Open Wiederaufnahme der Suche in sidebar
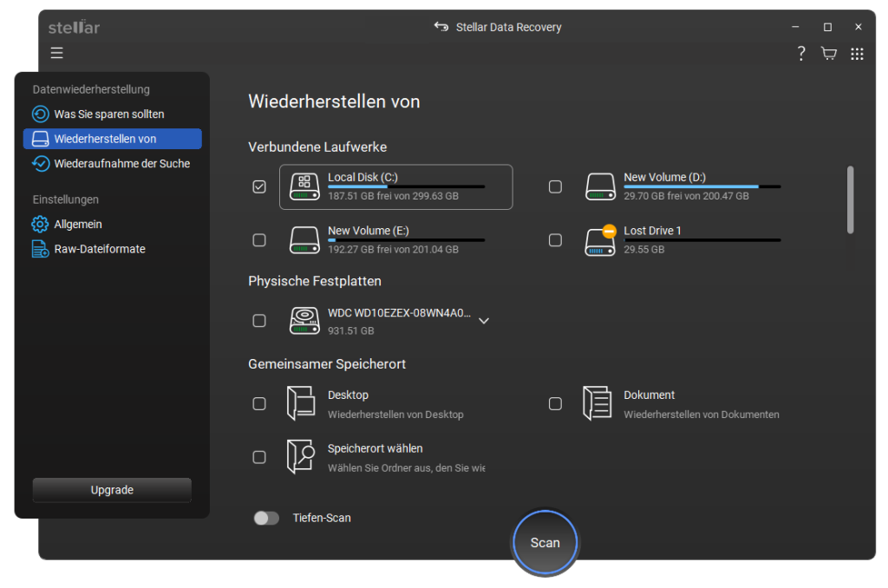Viewport: 888px width, 588px height. pyautogui.click(x=121, y=163)
